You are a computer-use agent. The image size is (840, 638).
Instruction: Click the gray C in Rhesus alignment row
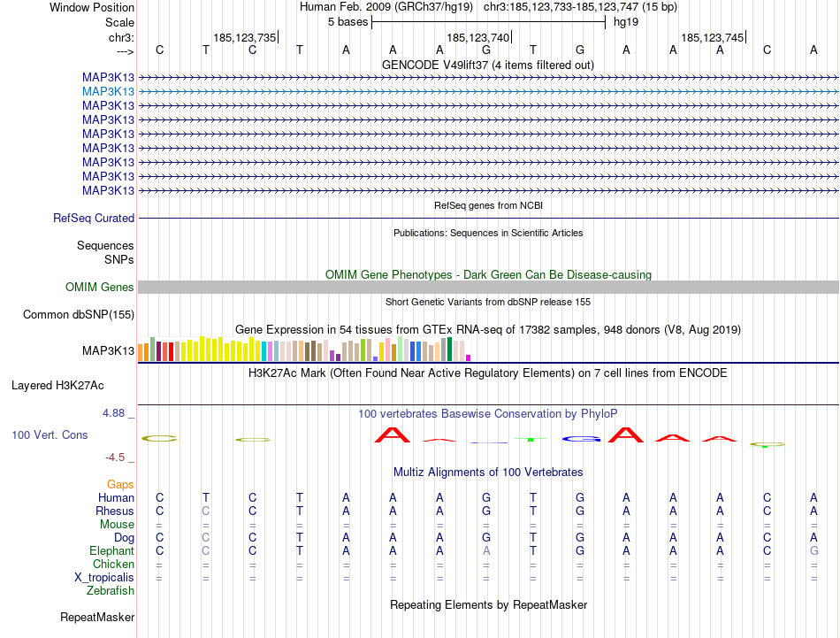click(x=206, y=511)
